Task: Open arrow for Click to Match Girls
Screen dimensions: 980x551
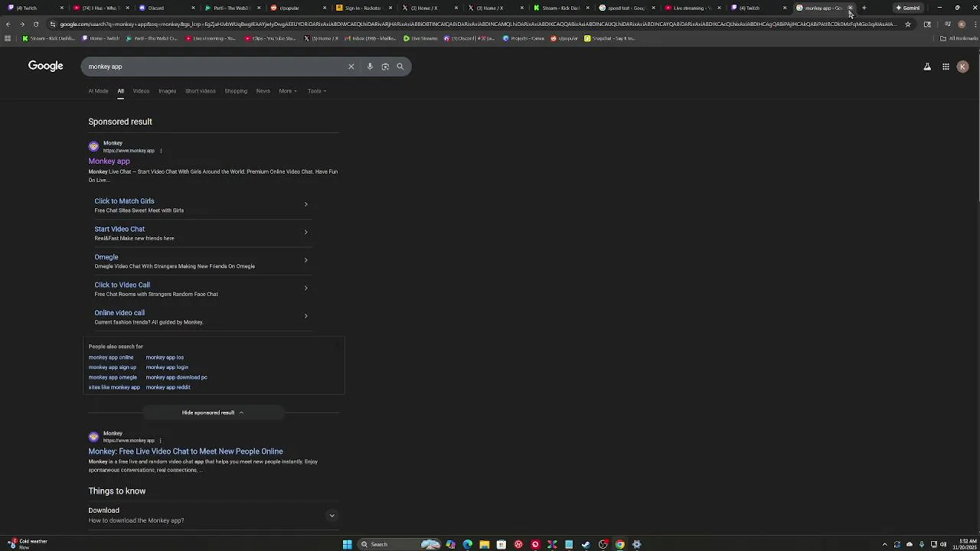Action: pyautogui.click(x=305, y=204)
